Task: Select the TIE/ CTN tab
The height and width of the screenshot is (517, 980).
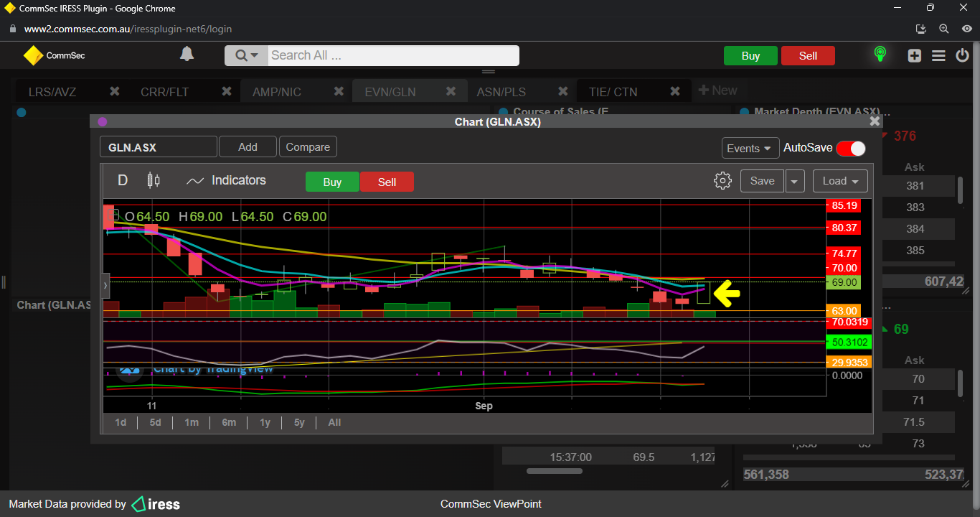Action: pos(613,92)
